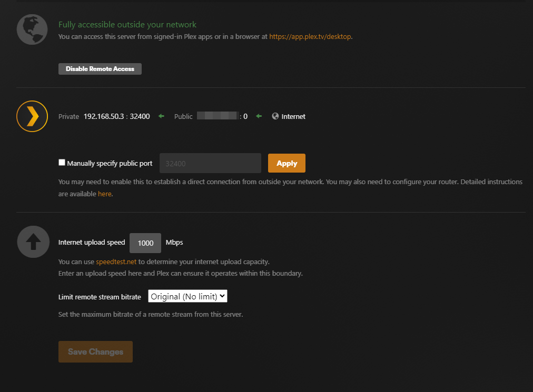Screen dimensions: 533x392
Task: Select Original (No limit) in the bitrate menu
Action: point(184,296)
